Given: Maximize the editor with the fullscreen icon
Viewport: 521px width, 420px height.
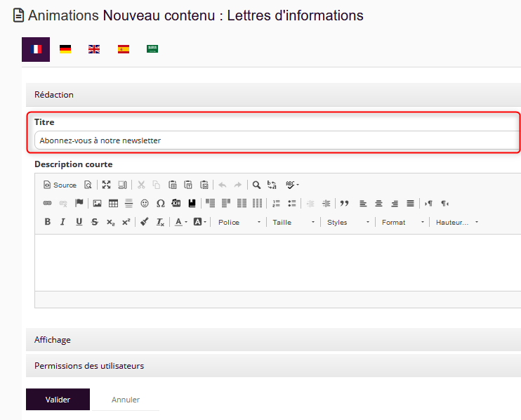Looking at the screenshot, I should point(106,185).
